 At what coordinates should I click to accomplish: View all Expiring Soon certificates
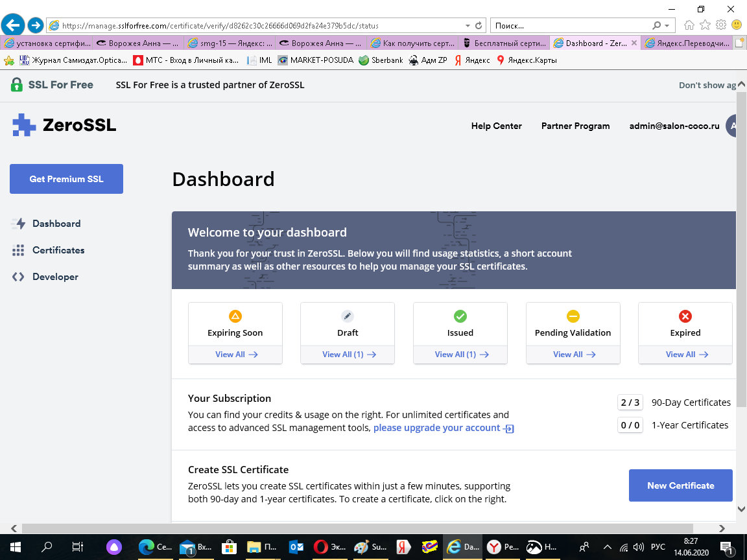coord(236,355)
